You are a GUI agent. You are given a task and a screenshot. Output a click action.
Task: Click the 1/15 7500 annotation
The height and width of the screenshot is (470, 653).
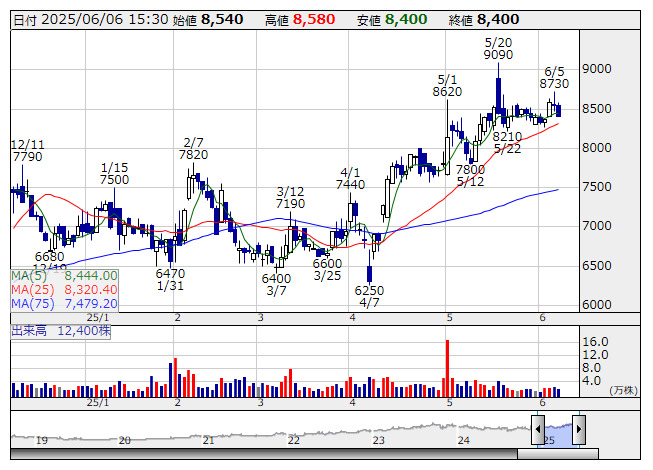pyautogui.click(x=115, y=174)
